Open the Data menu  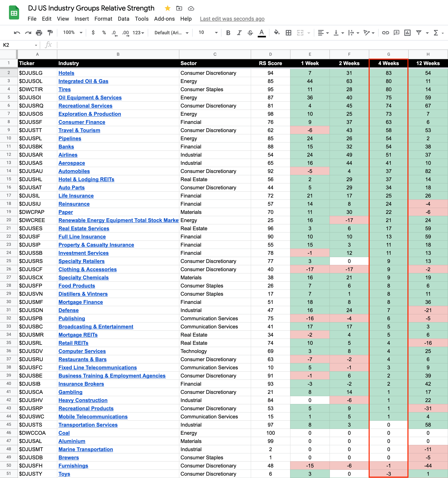point(123,19)
